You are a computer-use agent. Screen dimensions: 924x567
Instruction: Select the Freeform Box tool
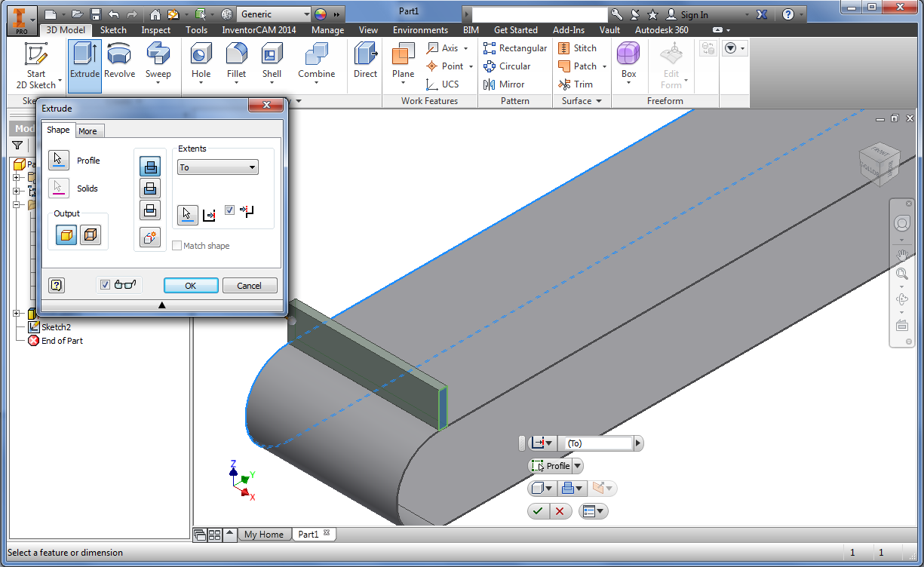click(x=628, y=60)
